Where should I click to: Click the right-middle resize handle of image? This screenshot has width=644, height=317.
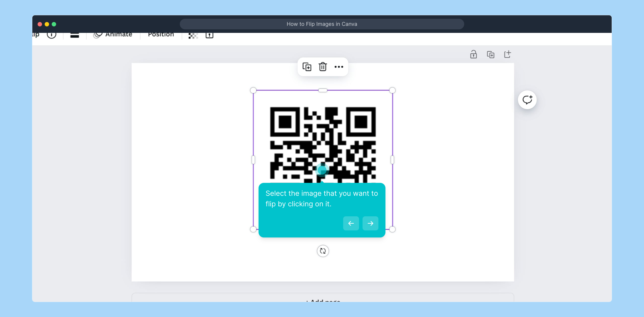pyautogui.click(x=392, y=160)
